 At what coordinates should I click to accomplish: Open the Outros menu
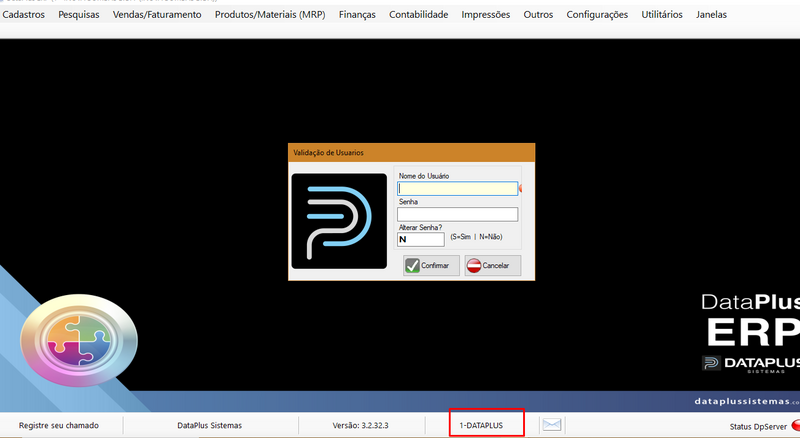(x=538, y=15)
